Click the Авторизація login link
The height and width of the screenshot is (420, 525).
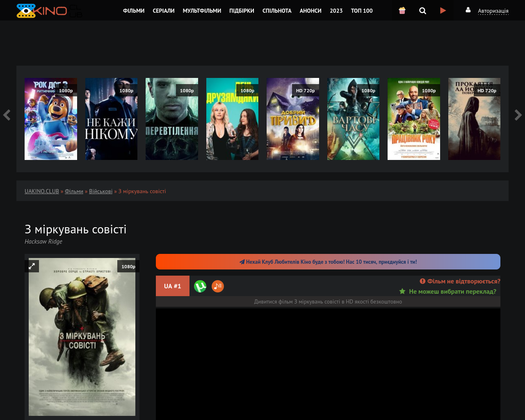(x=493, y=11)
